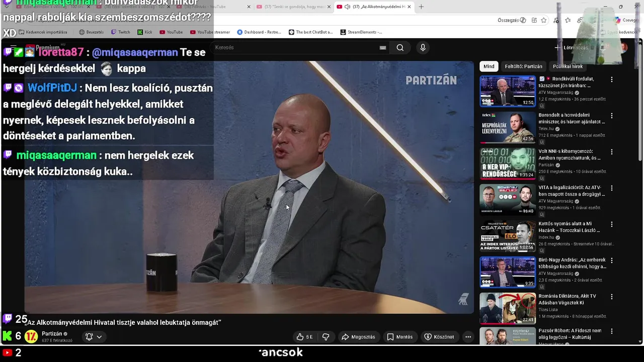Image resolution: width=644 pixels, height=362 pixels.
Task: Open the Rendkívüli fordulat video thumbnail
Action: click(508, 91)
